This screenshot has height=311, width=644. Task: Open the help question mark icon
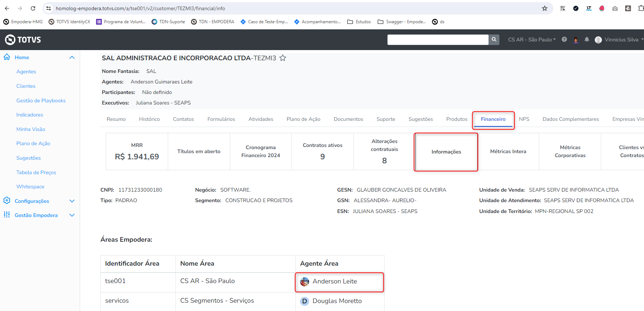point(564,40)
